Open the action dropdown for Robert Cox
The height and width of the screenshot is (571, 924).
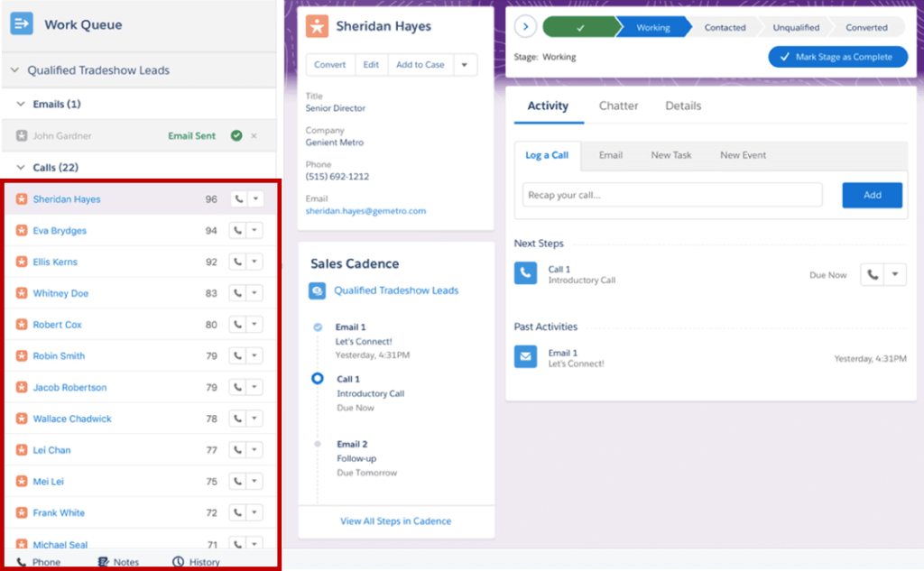tap(254, 325)
